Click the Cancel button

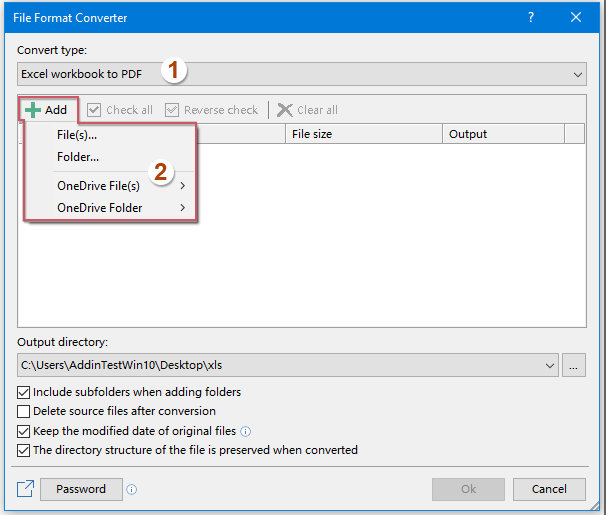tap(549, 489)
